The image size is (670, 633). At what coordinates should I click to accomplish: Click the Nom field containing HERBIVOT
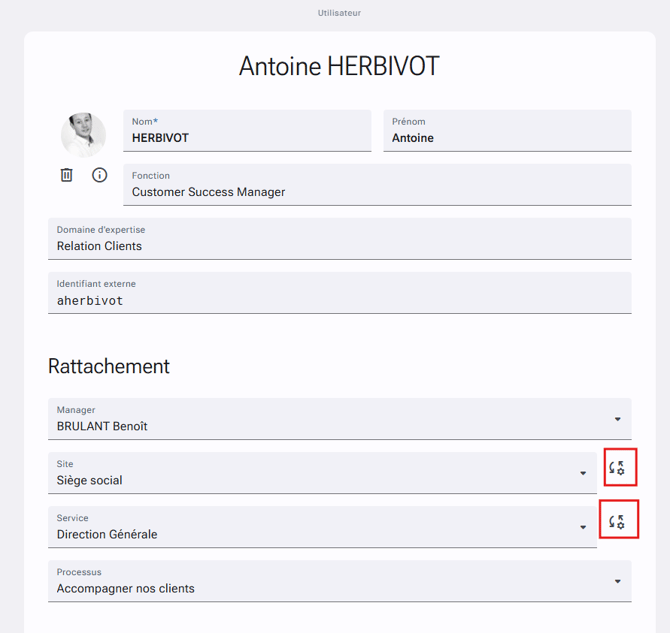(247, 130)
